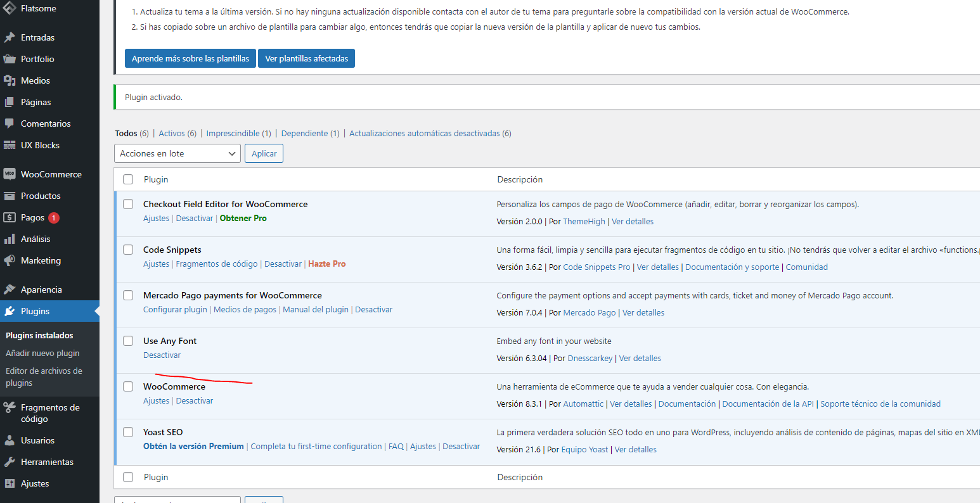Open Ajustes for WooCommerce plugin
Image resolution: width=980 pixels, height=503 pixels.
coord(156,401)
